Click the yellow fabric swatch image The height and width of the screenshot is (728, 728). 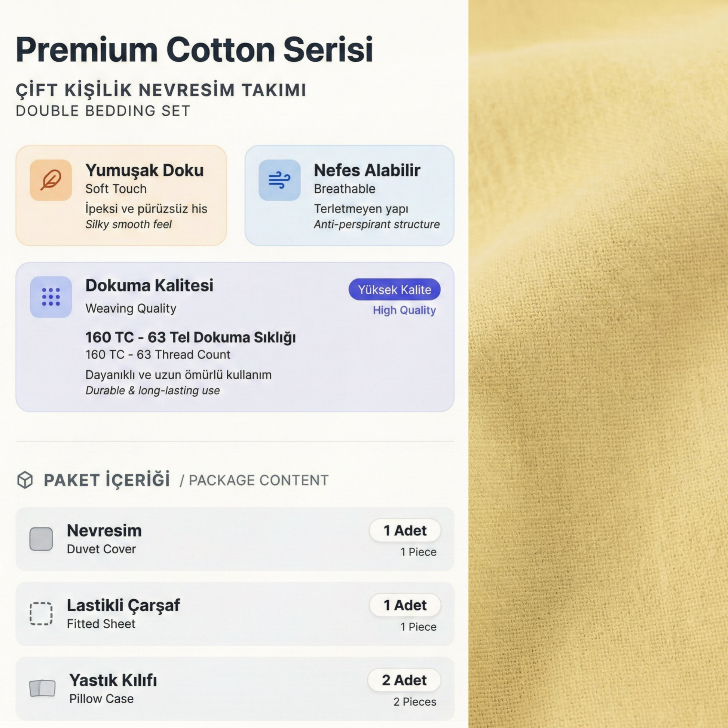coord(598,364)
